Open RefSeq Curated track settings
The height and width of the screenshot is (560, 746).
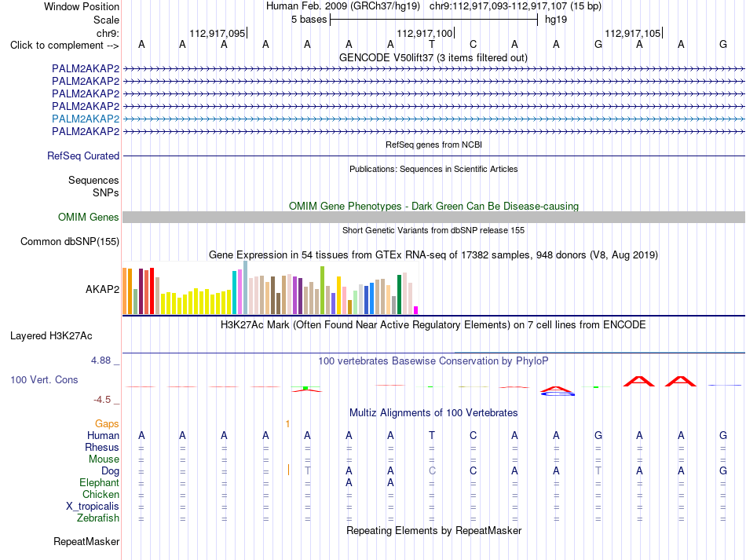[83, 156]
